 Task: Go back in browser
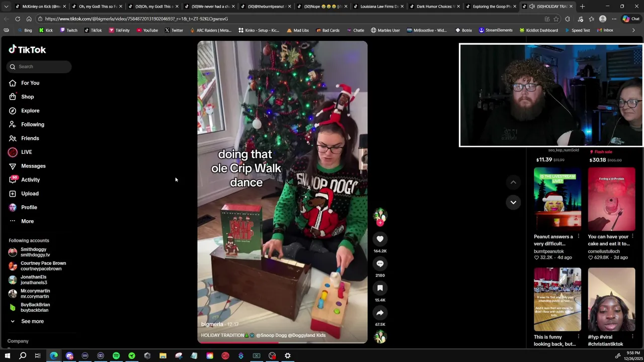point(6,19)
